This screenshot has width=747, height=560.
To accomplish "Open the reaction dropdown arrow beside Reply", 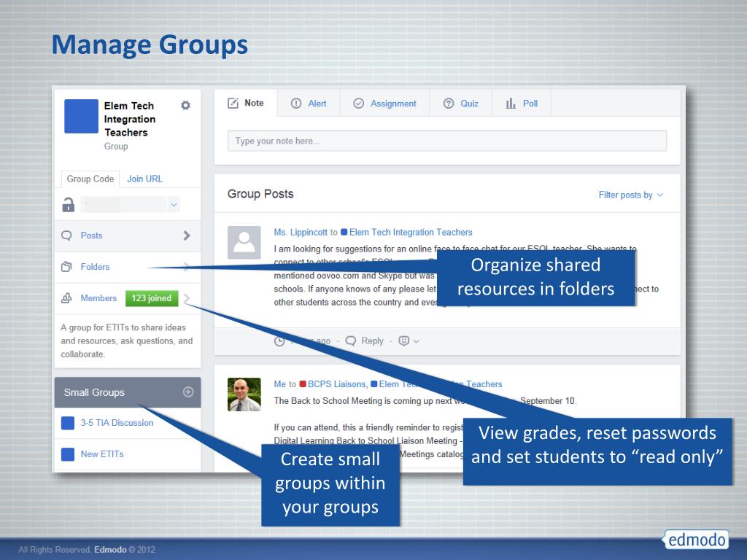I will (x=417, y=341).
